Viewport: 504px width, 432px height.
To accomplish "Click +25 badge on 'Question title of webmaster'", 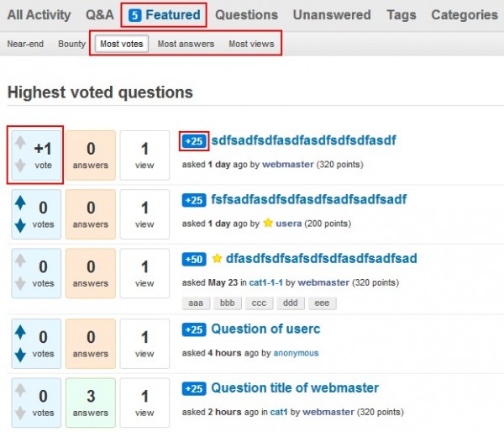I will click(x=194, y=388).
